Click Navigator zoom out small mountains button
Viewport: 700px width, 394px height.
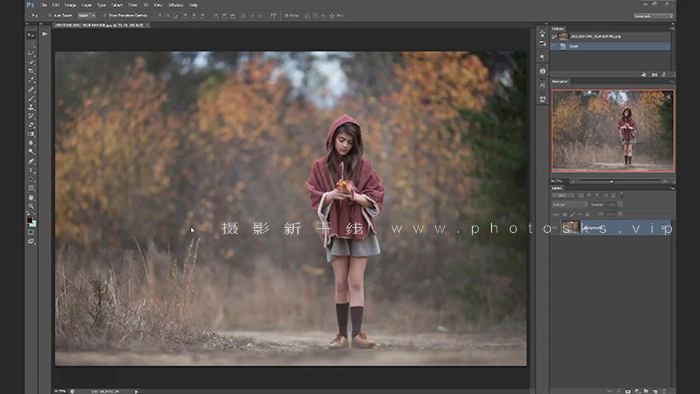click(573, 181)
